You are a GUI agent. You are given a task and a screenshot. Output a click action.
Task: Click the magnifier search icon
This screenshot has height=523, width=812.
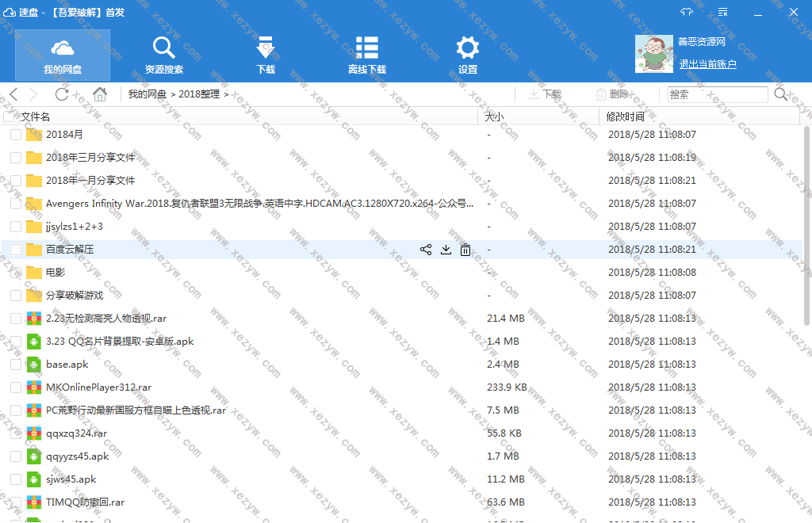click(x=781, y=94)
